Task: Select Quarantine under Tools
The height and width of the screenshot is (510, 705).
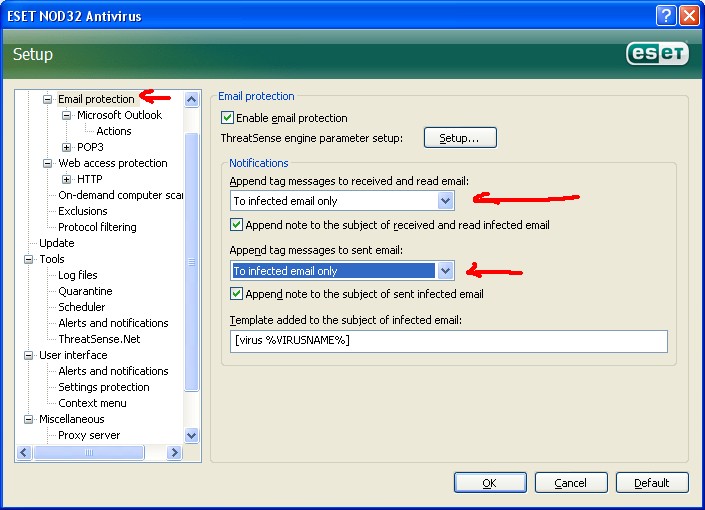Action: (85, 291)
